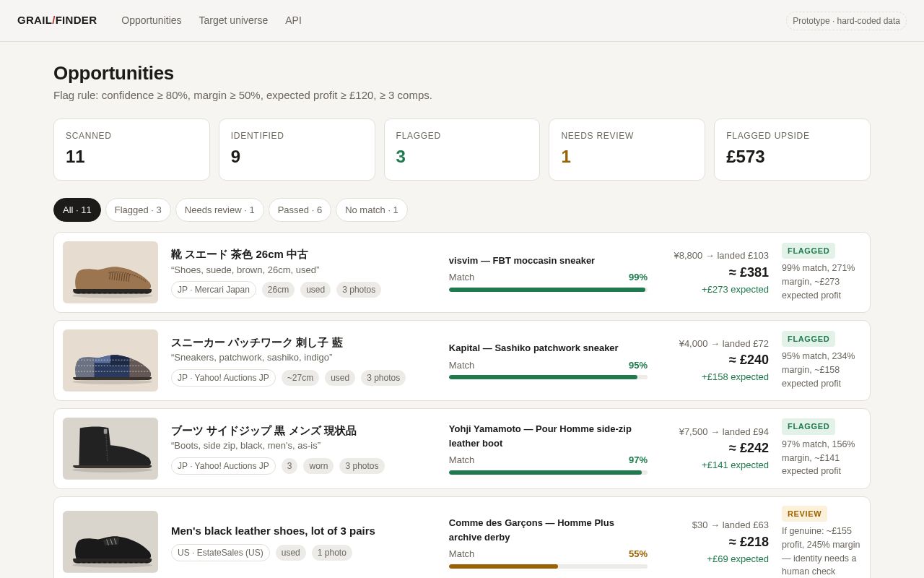Image resolution: width=924 pixels, height=578 pixels.
Task: Switch to Passed · 6 tab
Action: pyautogui.click(x=300, y=210)
